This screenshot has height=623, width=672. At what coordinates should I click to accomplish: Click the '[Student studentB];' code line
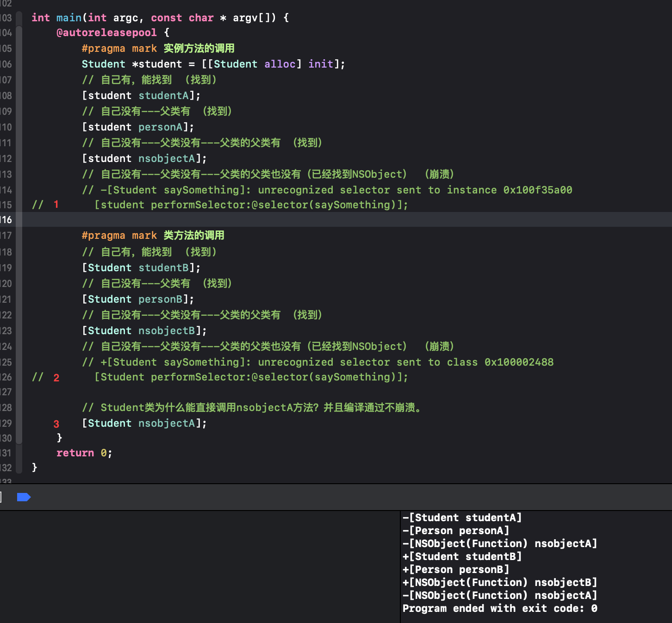point(141,268)
